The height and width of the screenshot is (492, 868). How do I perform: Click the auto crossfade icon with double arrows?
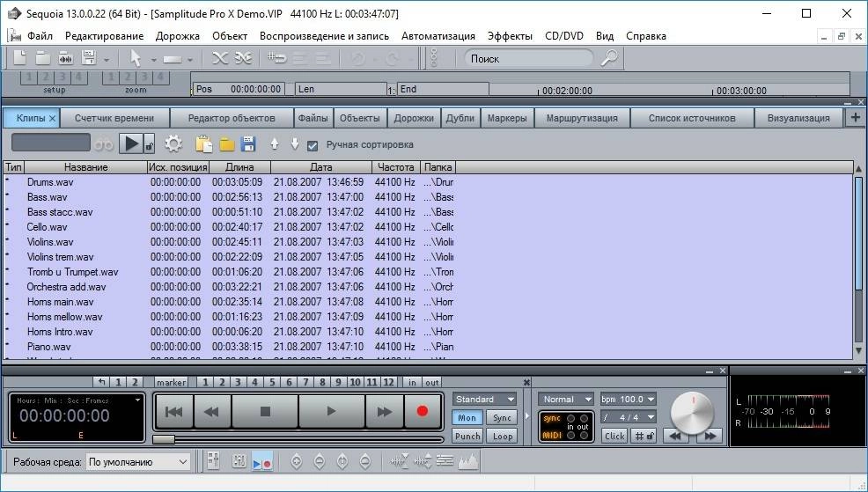coord(243,58)
